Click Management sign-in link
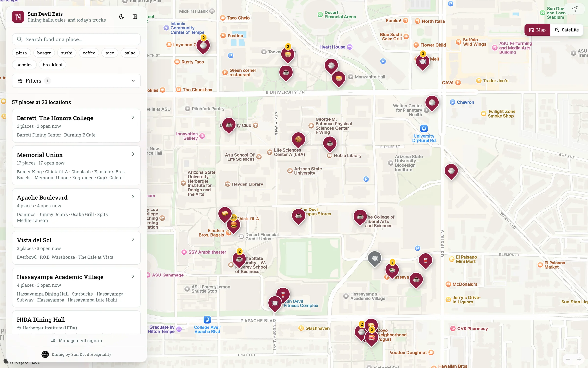This screenshot has height=368, width=588. coord(76,340)
